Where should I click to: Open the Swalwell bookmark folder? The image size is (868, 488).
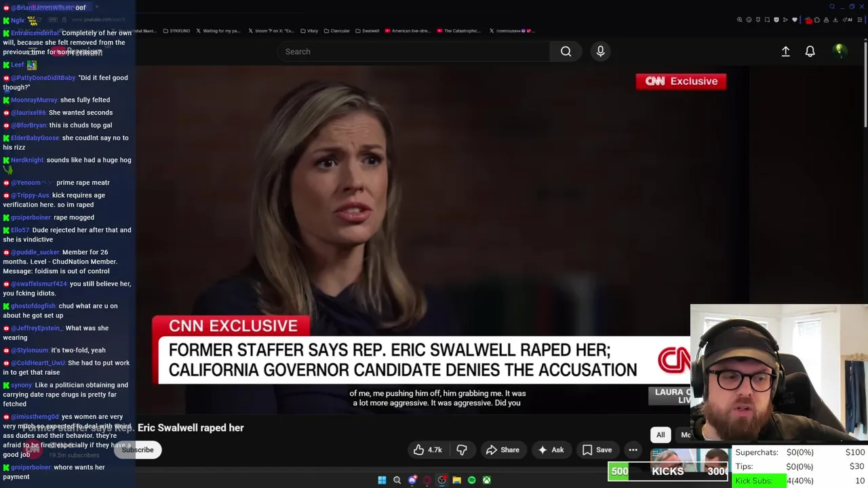[367, 30]
